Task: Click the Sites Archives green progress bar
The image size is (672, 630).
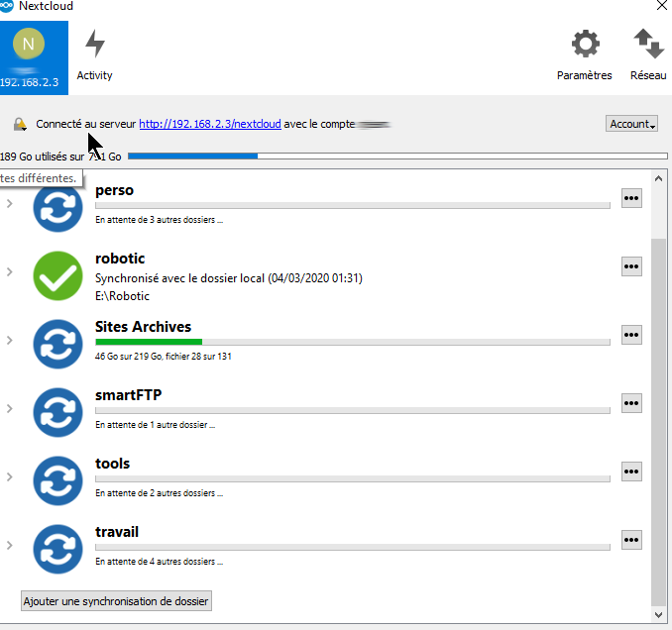Action: coord(353,342)
